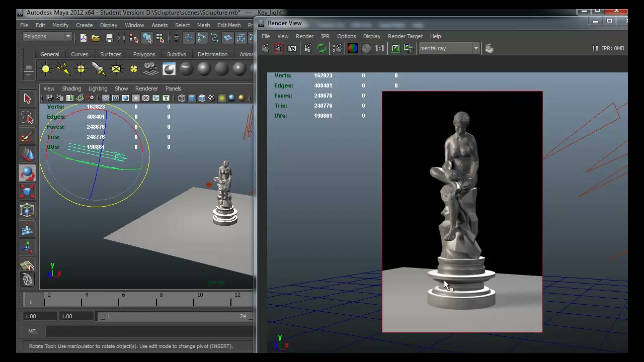The width and height of the screenshot is (644, 362).
Task: Pause IPR tuning in Render View
Action: pyautogui.click(x=595, y=48)
